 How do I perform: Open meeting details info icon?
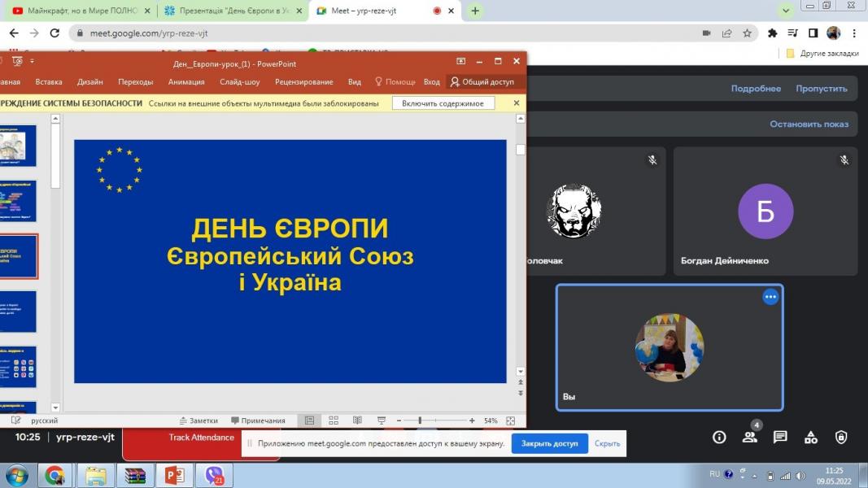pos(719,438)
